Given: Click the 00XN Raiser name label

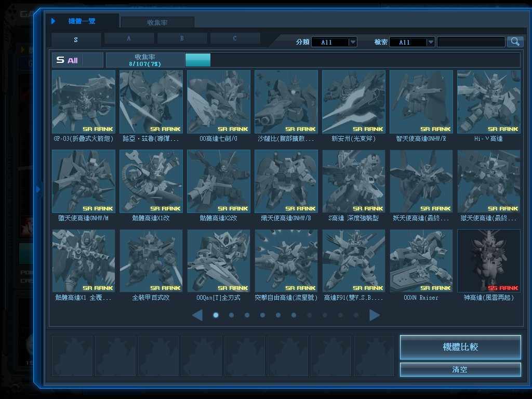Looking at the screenshot, I should point(421,298).
